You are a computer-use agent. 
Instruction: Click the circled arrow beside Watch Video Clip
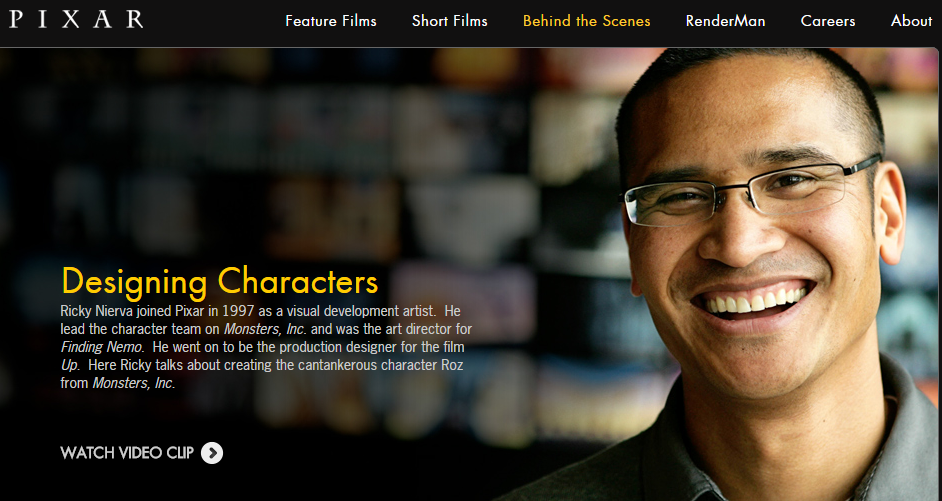[x=211, y=453]
